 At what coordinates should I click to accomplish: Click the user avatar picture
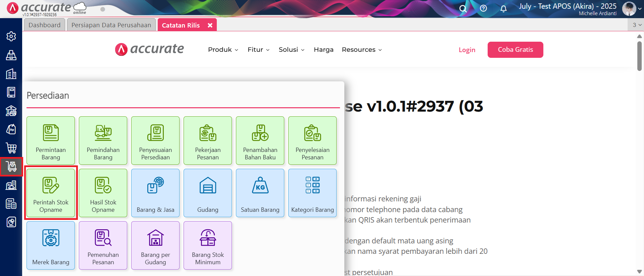click(x=629, y=9)
